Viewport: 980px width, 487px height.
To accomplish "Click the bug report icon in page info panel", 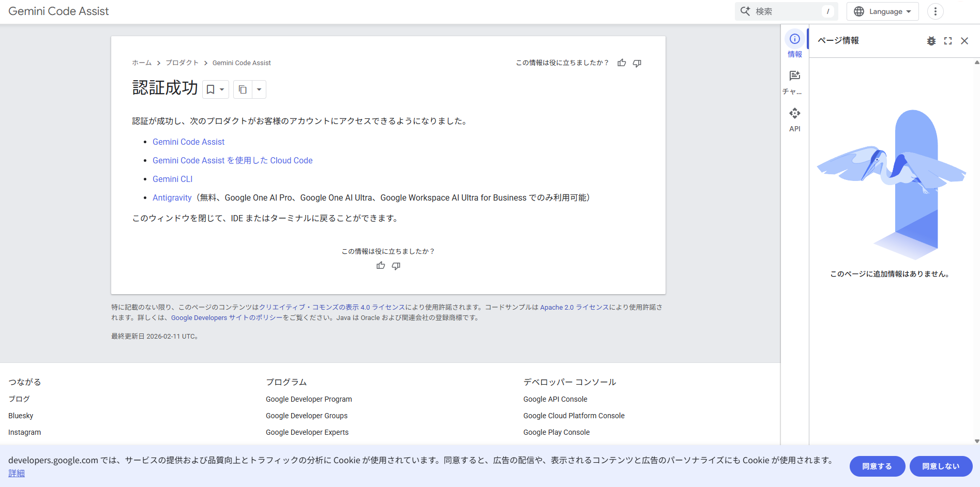I will pos(931,41).
